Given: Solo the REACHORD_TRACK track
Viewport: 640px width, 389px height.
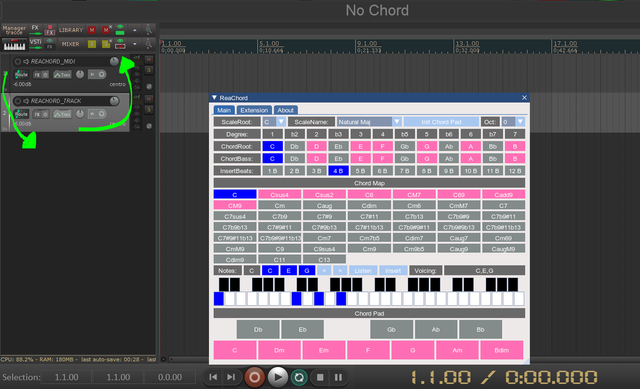Looking at the screenshot, I should pos(149,109).
